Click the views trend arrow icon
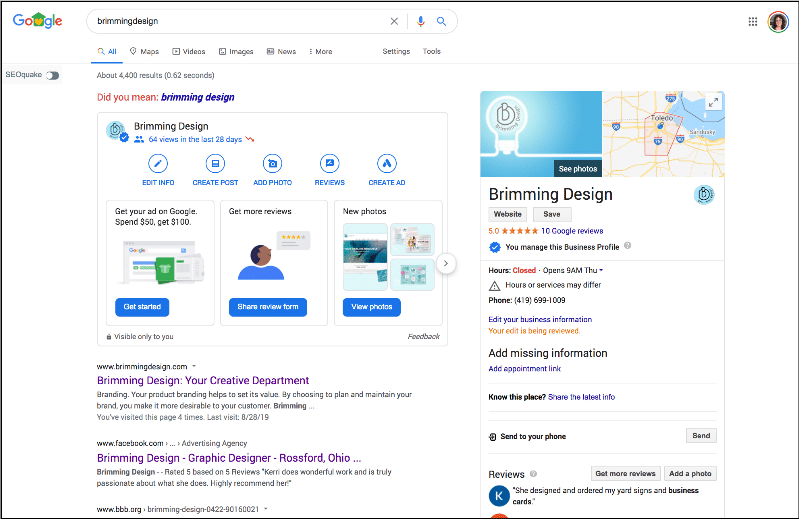799x519 pixels. pyautogui.click(x=250, y=139)
